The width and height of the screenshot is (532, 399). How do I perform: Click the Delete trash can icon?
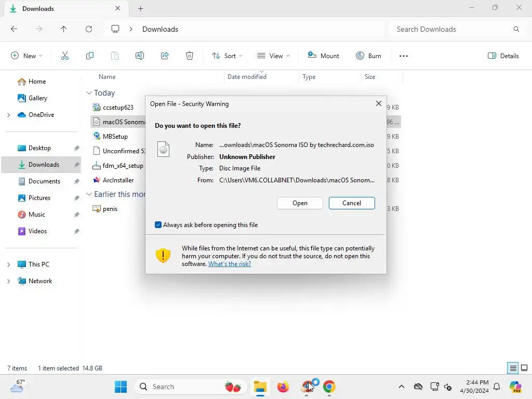pos(190,56)
